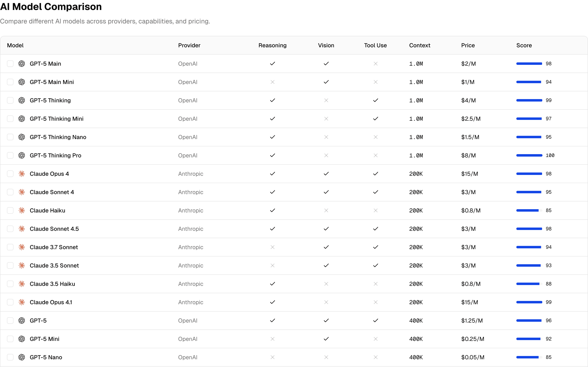
Task: Open the GPT-5 Mini model name link
Action: tap(45, 339)
